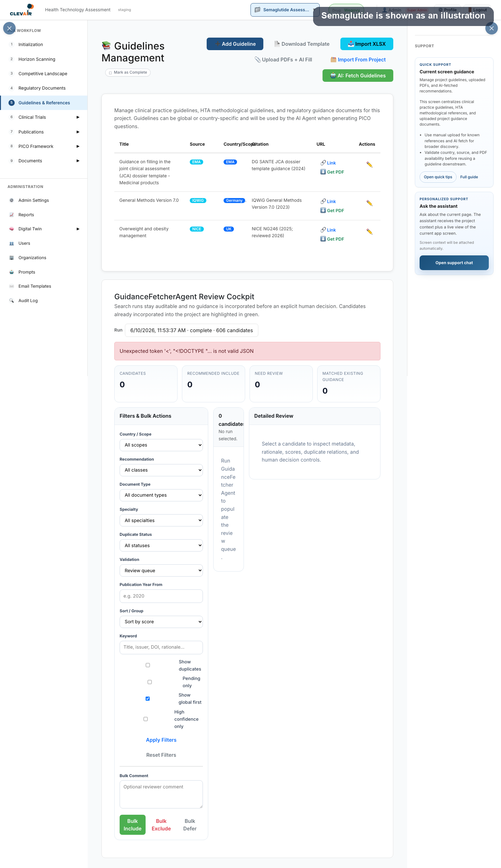Click Download Template
The height and width of the screenshot is (868, 501).
tap(302, 44)
